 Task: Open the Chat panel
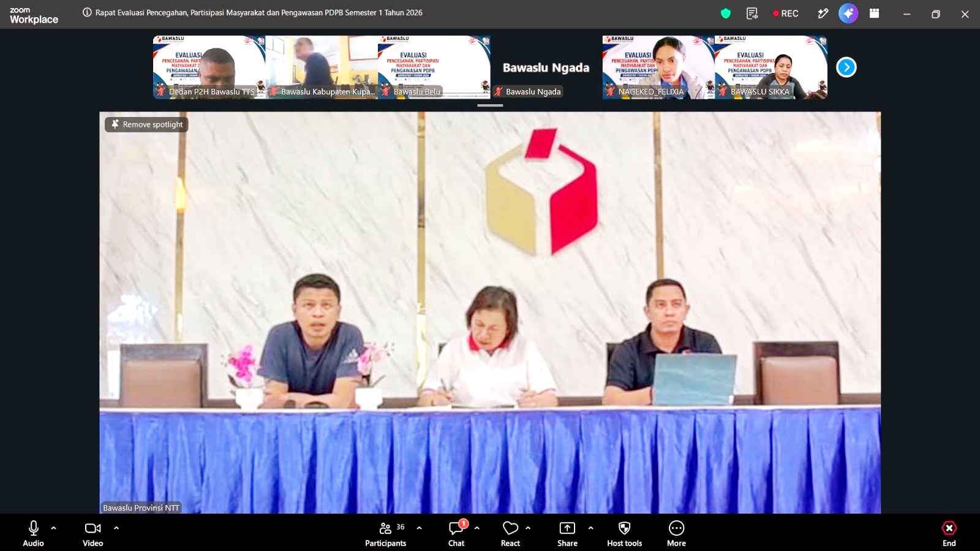(x=457, y=533)
